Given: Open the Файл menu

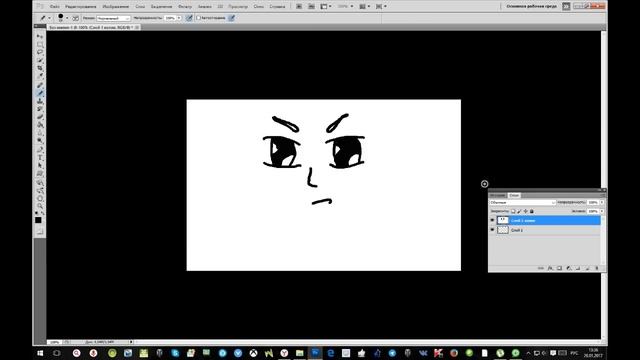Looking at the screenshot, I should coord(54,7).
